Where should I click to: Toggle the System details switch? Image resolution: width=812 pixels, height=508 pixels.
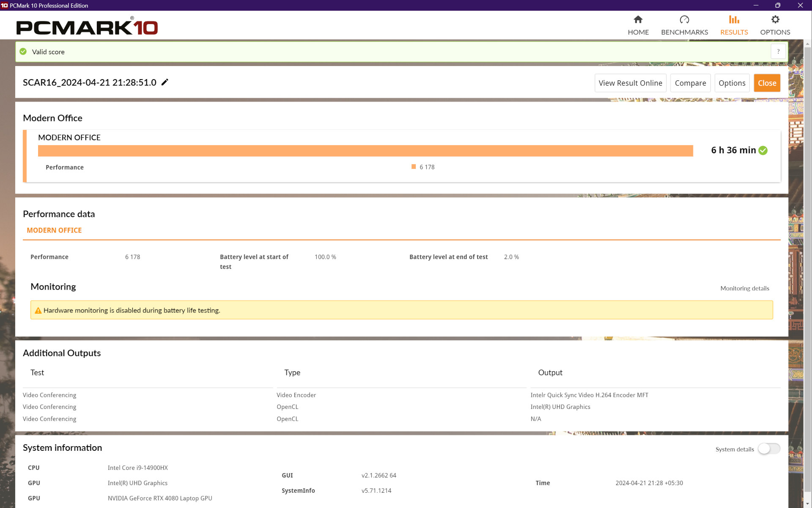click(x=768, y=449)
